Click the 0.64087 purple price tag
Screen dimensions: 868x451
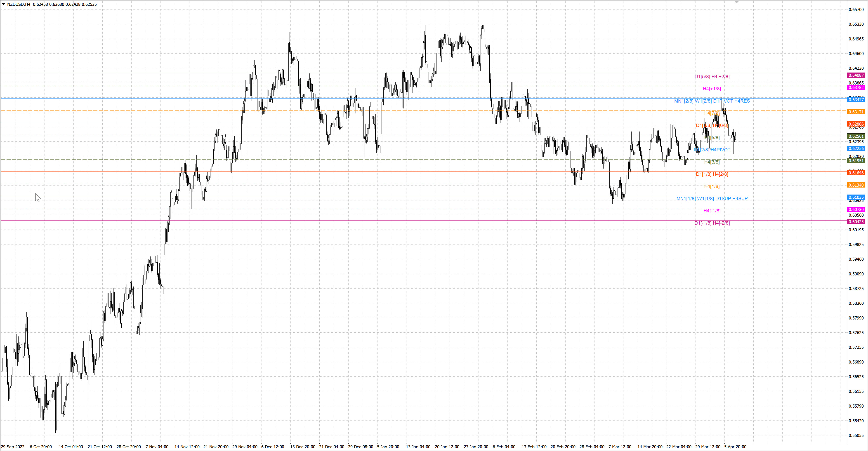pos(856,75)
